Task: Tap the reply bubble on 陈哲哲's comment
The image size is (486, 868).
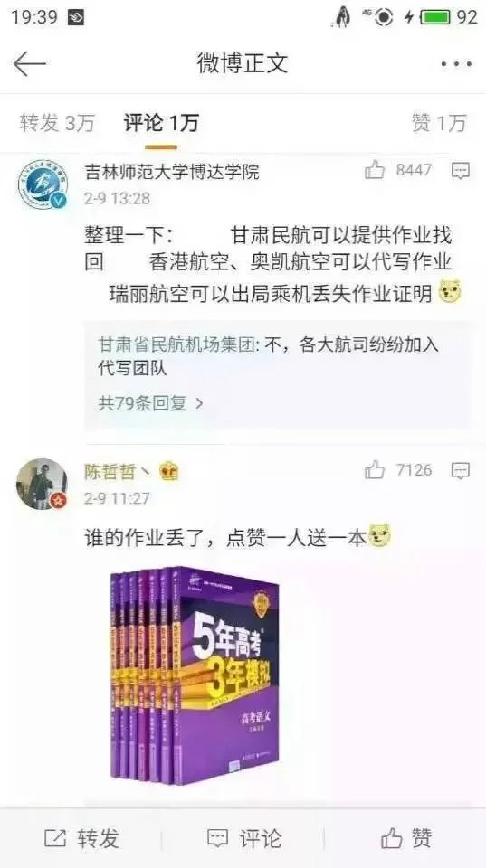Action: pyautogui.click(x=461, y=471)
